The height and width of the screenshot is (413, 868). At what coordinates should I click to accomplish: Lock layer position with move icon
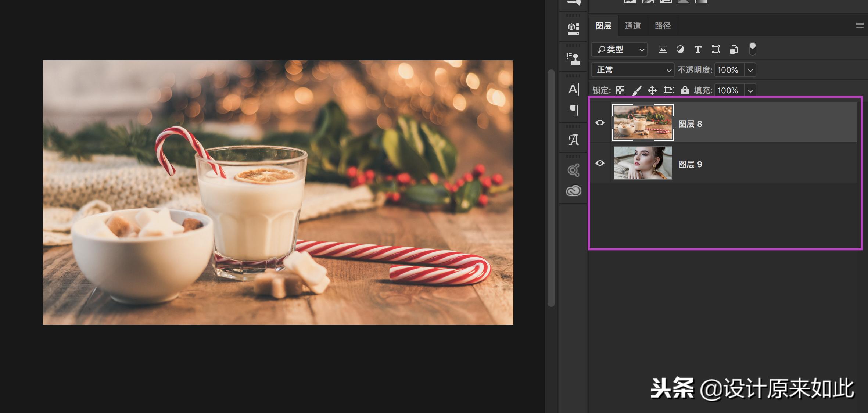coord(652,90)
